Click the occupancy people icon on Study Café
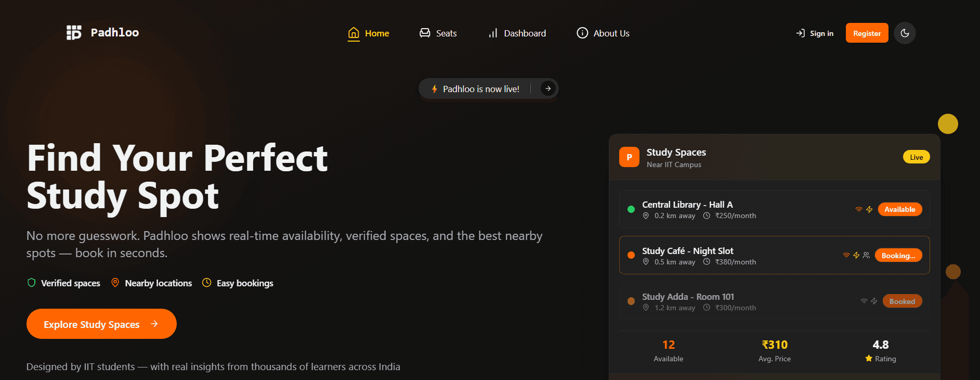The height and width of the screenshot is (380, 980). point(866,255)
